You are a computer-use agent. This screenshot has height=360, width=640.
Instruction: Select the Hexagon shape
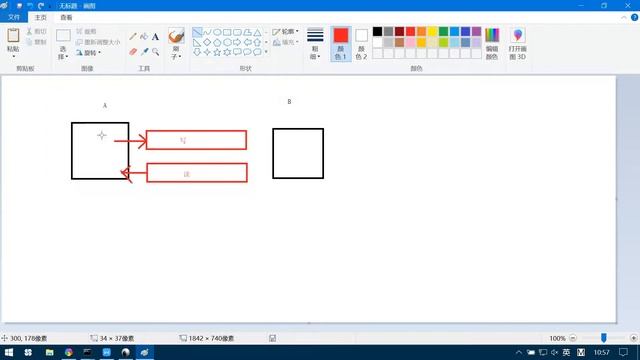(227, 42)
